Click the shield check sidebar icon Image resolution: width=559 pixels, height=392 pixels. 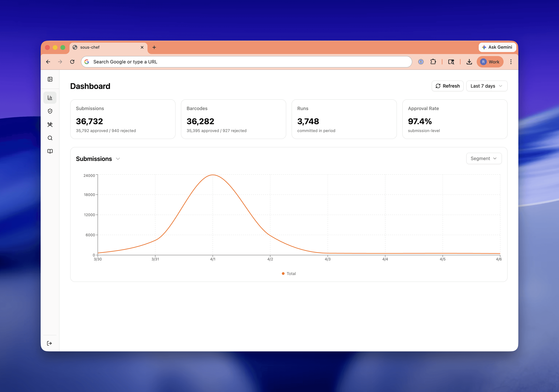(x=50, y=111)
